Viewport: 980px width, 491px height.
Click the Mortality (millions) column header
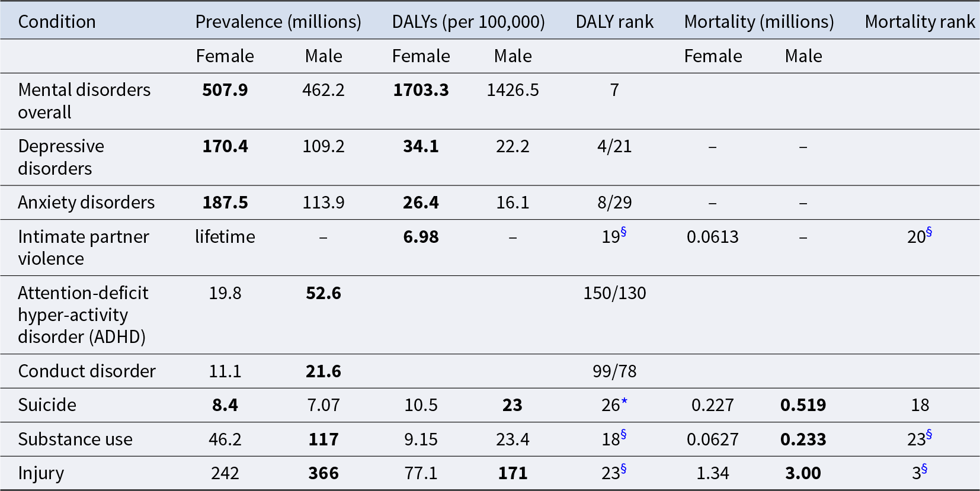coord(758,22)
